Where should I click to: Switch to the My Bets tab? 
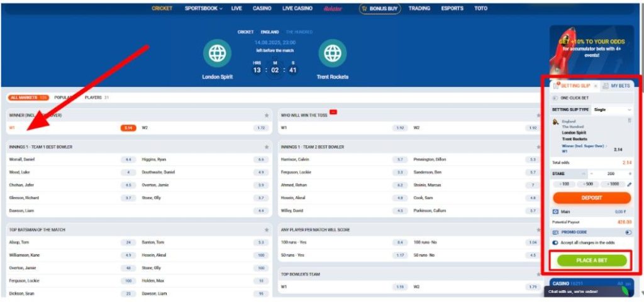[617, 86]
